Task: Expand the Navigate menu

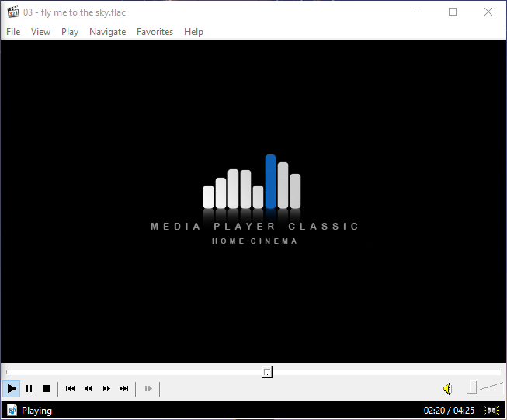Action: (x=107, y=32)
